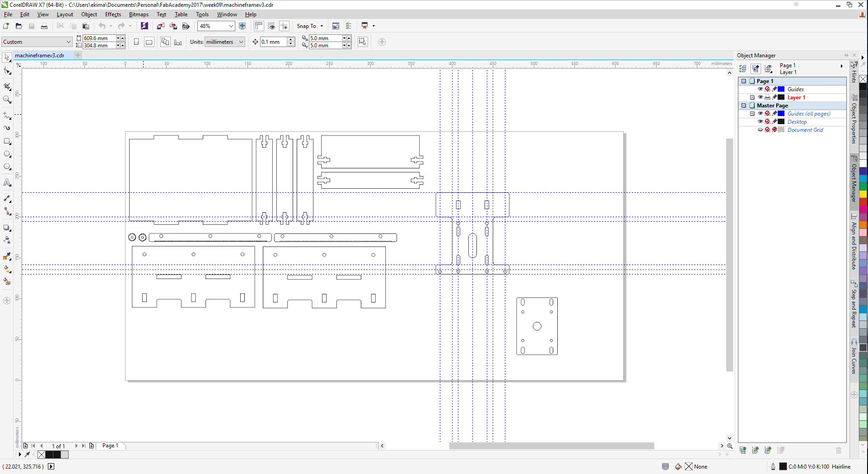
Task: Click the Open file icon
Action: point(19,26)
